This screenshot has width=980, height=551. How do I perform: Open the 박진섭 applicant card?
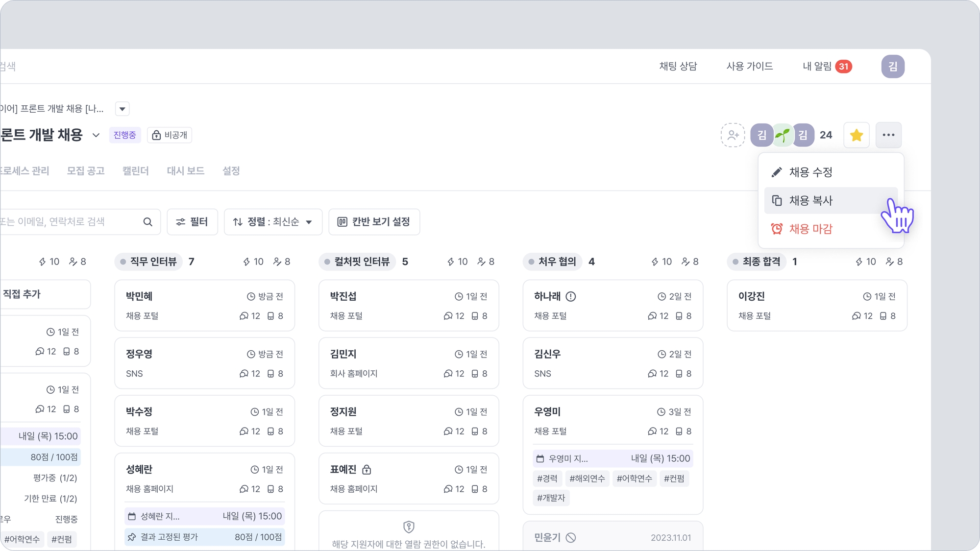[x=409, y=306]
